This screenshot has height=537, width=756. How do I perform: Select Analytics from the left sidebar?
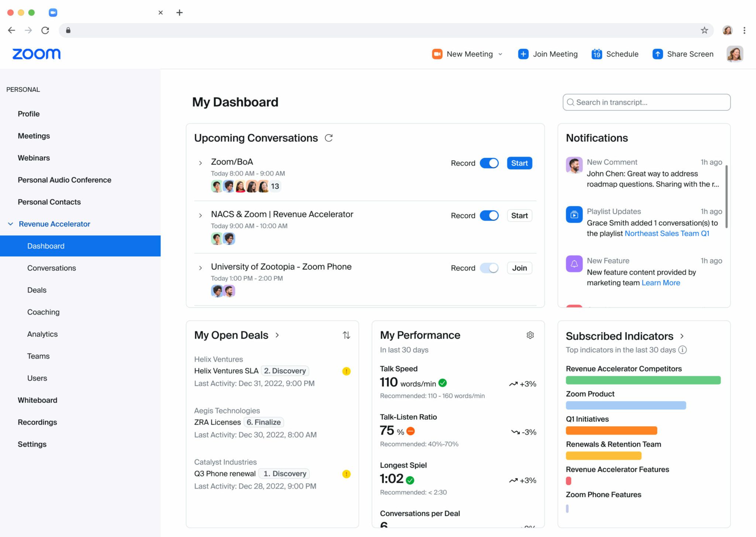(41, 333)
